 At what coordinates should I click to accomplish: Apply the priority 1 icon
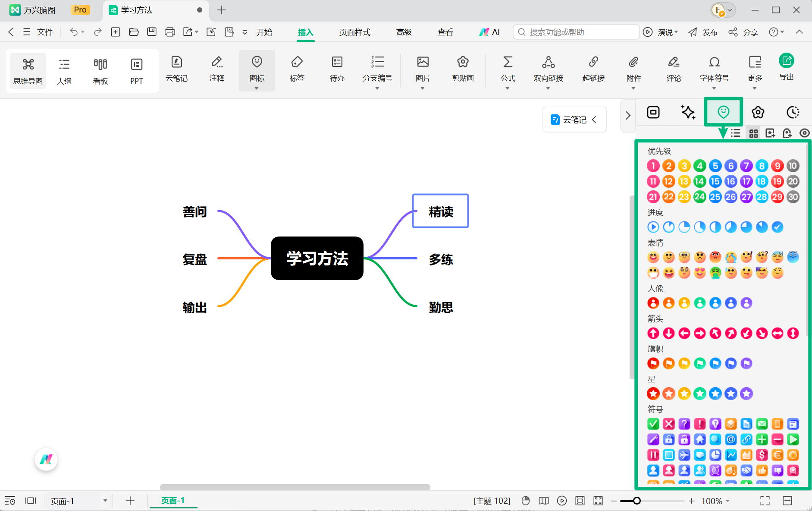(653, 166)
